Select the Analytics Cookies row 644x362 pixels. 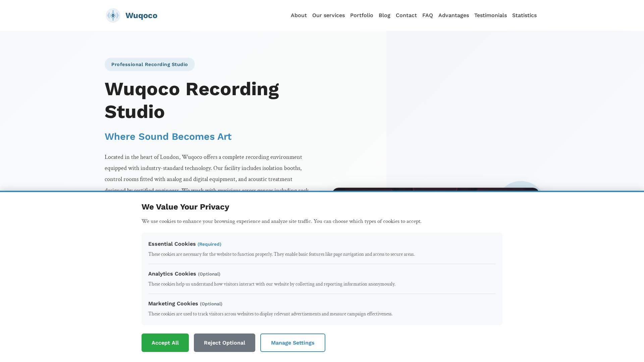(x=322, y=279)
